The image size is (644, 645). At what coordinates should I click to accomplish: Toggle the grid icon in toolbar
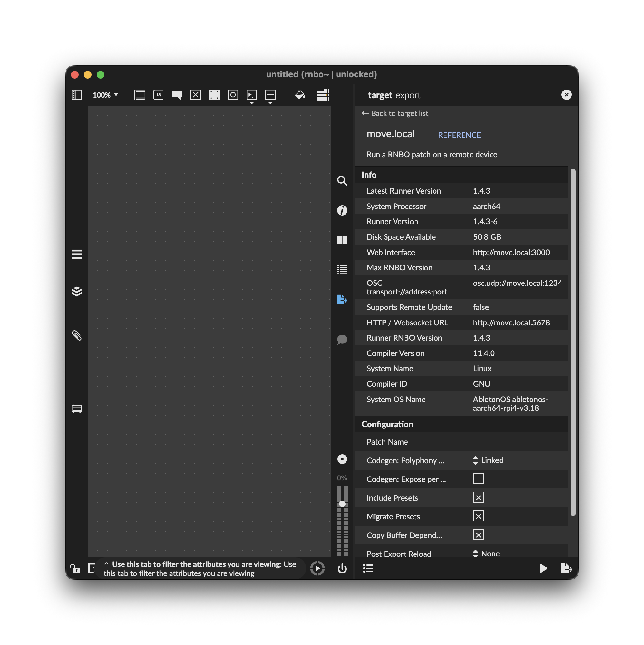tap(323, 95)
